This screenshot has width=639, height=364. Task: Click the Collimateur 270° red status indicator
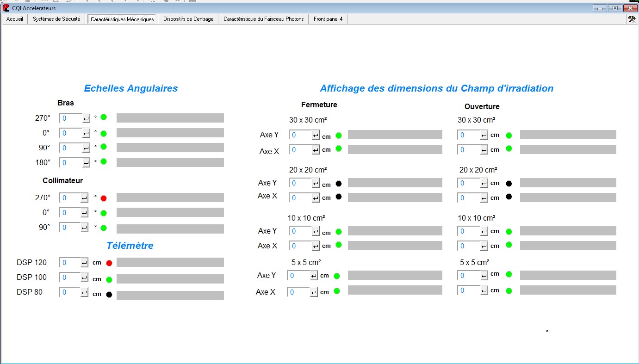pos(104,198)
